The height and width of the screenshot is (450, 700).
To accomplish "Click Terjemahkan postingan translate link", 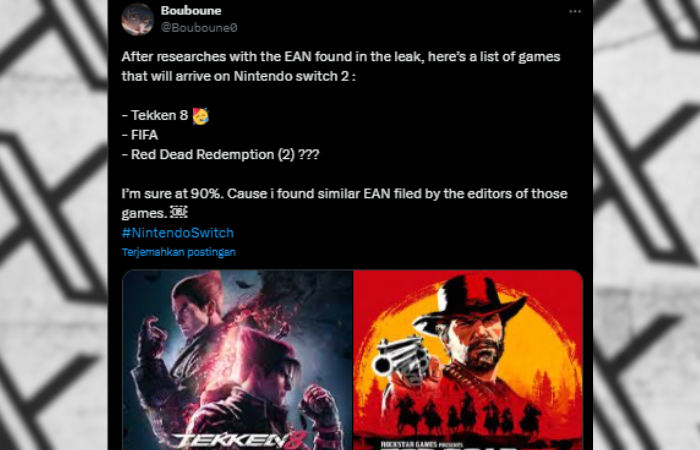I will [x=179, y=252].
